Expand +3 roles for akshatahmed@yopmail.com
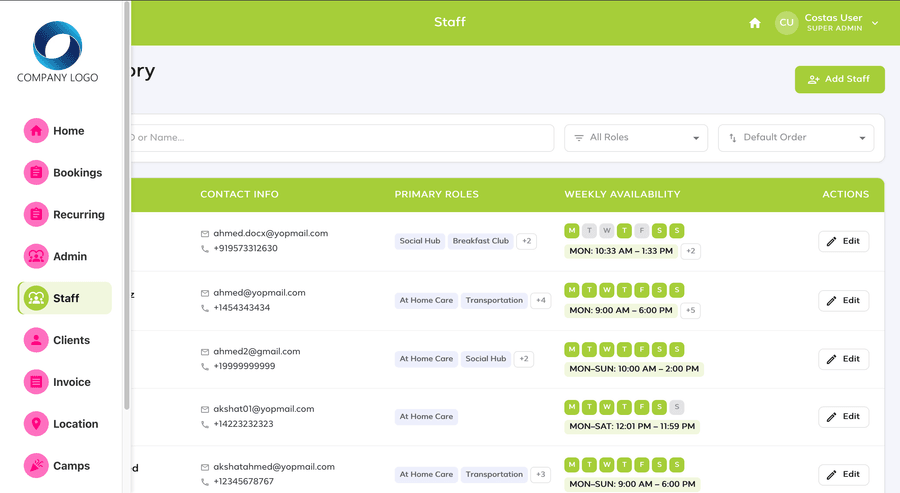 click(x=541, y=475)
